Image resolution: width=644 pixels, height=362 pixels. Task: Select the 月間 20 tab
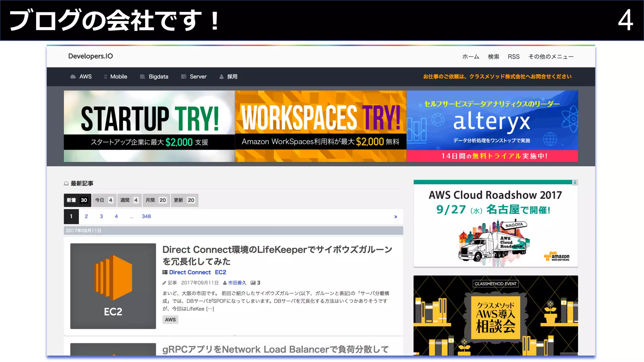point(157,200)
